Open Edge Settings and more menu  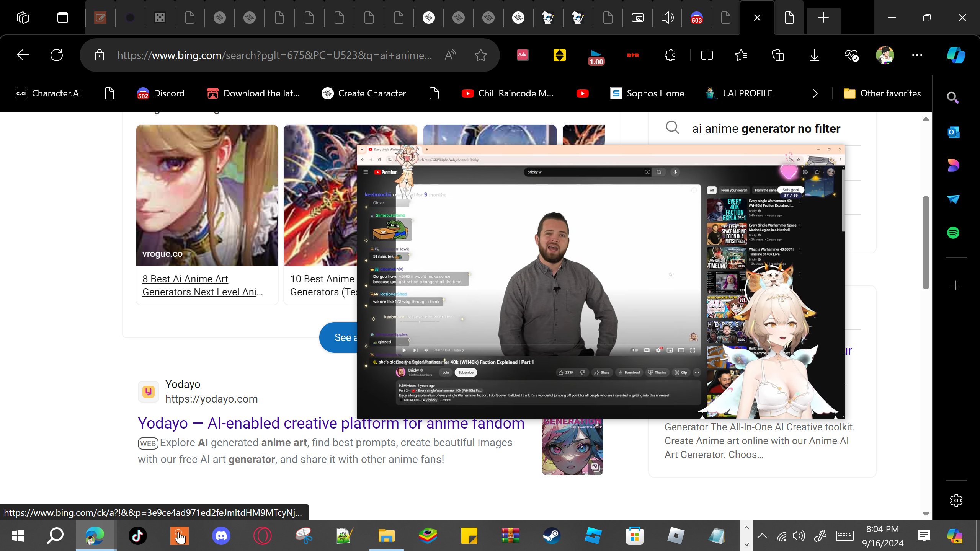click(x=917, y=55)
